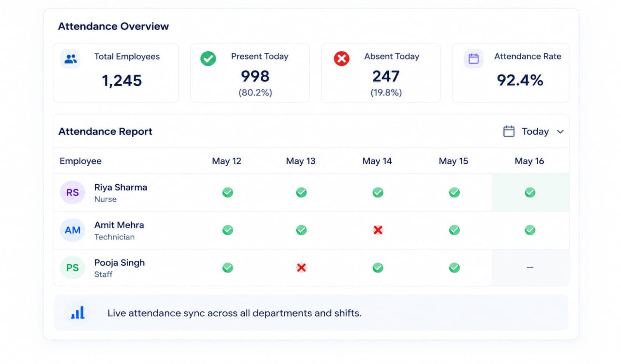Click the 92.4% attendance rate value
Image resolution: width=621 pixels, height=364 pixels.
tap(520, 80)
